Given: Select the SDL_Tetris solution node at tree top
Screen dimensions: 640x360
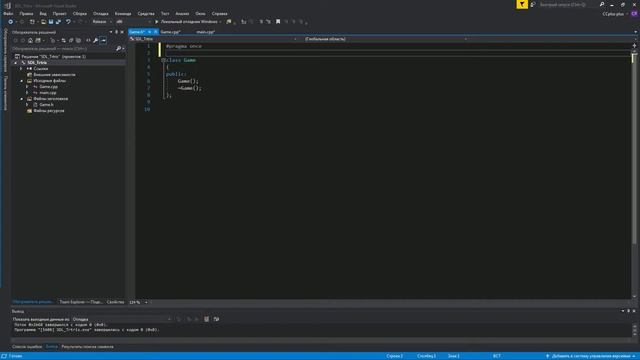Looking at the screenshot, I should pos(53,56).
